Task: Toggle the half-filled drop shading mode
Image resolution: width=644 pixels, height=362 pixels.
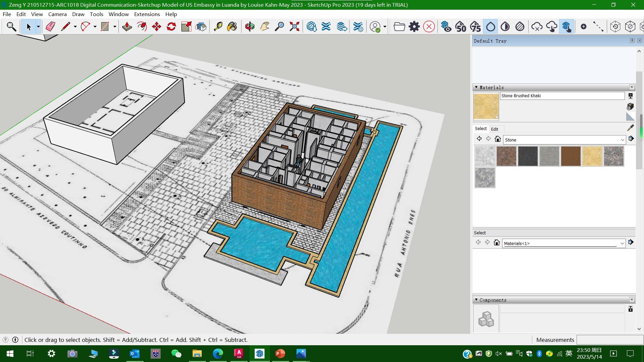Action: pyautogui.click(x=505, y=26)
